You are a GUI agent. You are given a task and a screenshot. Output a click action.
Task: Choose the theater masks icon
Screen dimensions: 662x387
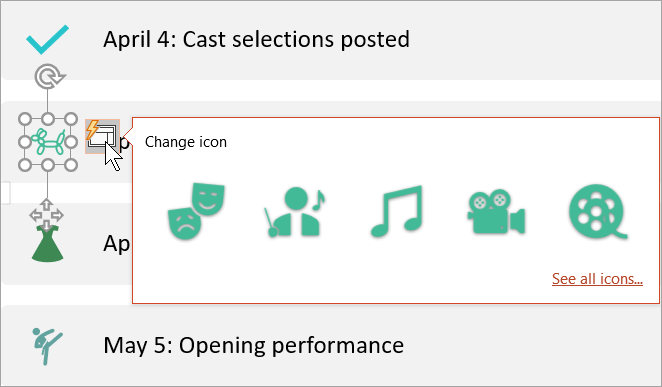(x=196, y=211)
